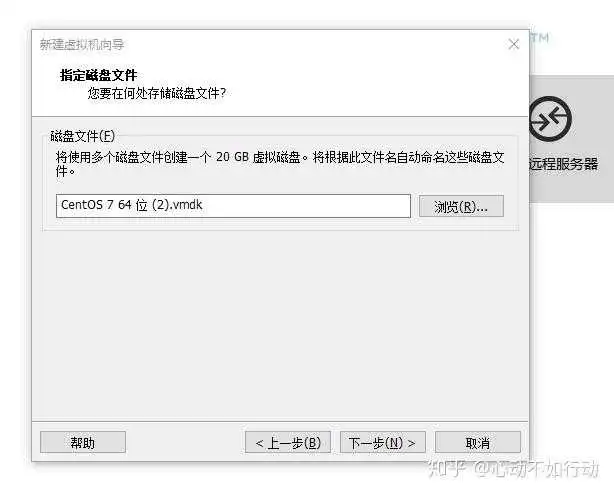The height and width of the screenshot is (495, 614).
Task: Go to the next step with 下一步(N)
Action: (383, 443)
